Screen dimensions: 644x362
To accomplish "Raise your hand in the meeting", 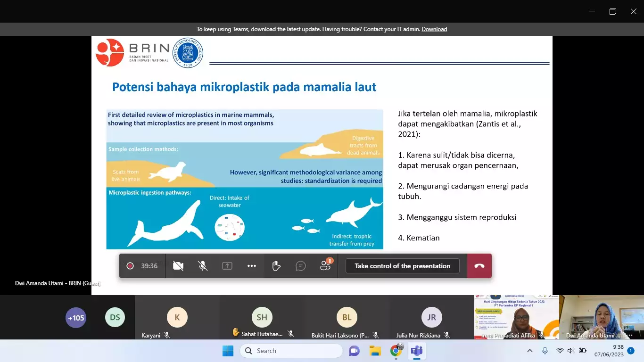I will coord(276,266).
